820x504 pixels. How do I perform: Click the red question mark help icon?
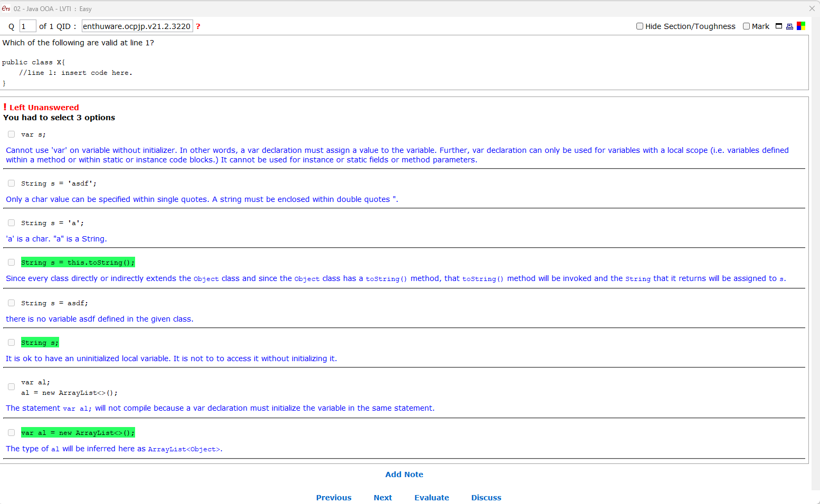click(198, 26)
